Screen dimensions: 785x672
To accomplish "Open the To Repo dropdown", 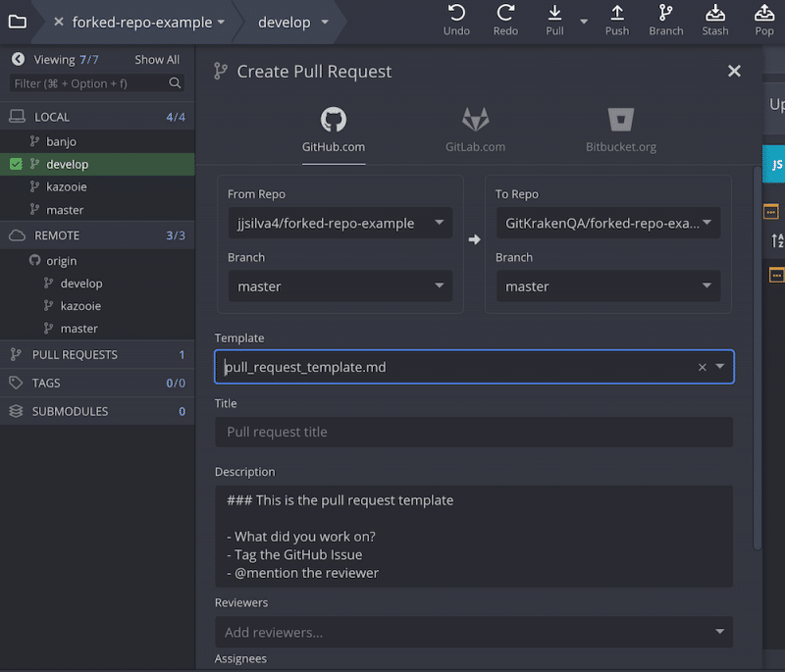I will pos(607,223).
